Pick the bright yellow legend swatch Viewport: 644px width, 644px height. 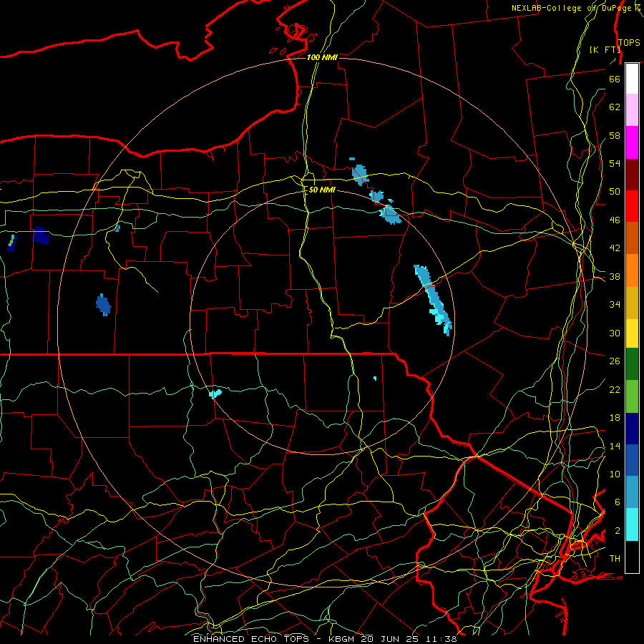(x=632, y=333)
